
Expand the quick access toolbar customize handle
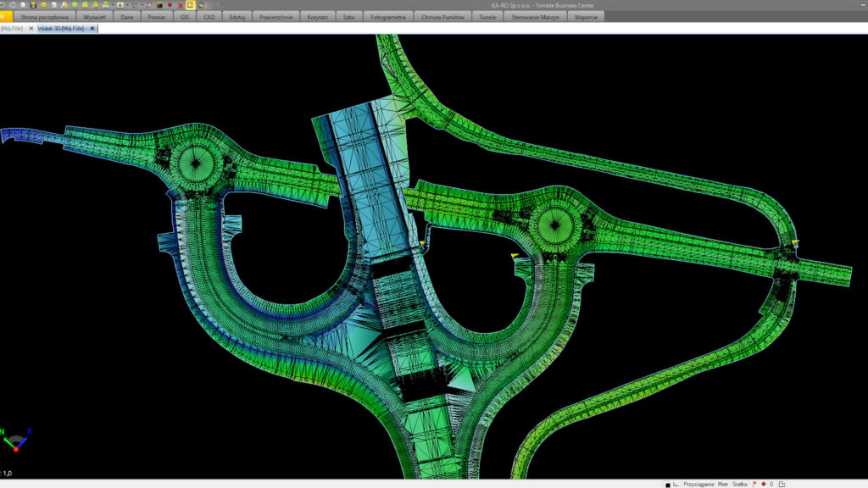click(x=220, y=5)
